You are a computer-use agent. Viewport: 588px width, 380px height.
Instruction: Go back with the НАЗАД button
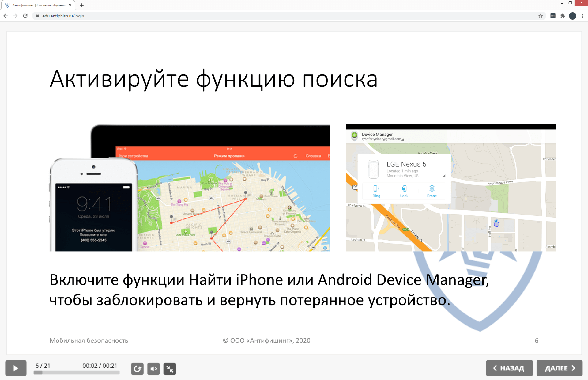(x=509, y=368)
